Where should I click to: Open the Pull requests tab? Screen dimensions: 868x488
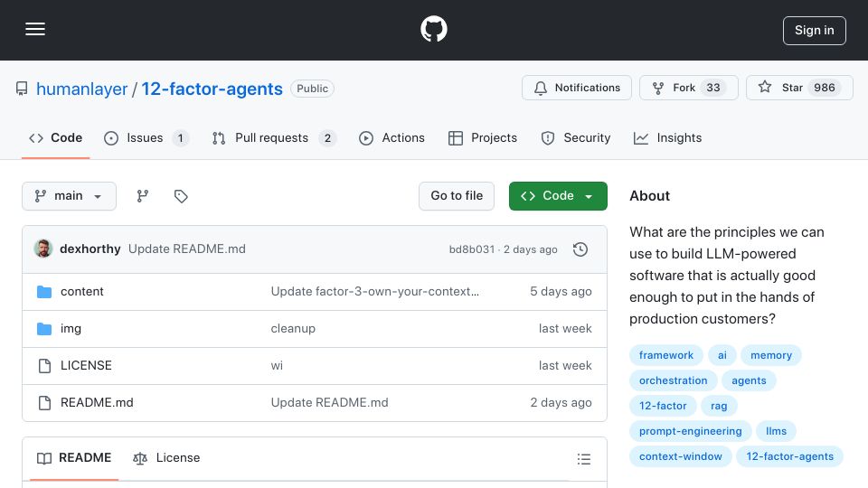tap(273, 137)
